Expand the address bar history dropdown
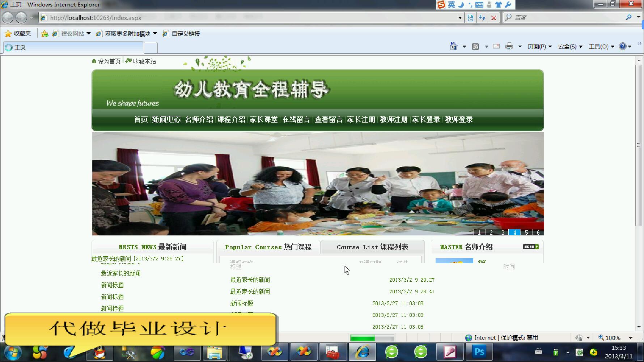This screenshot has height=362, width=644. [x=460, y=18]
